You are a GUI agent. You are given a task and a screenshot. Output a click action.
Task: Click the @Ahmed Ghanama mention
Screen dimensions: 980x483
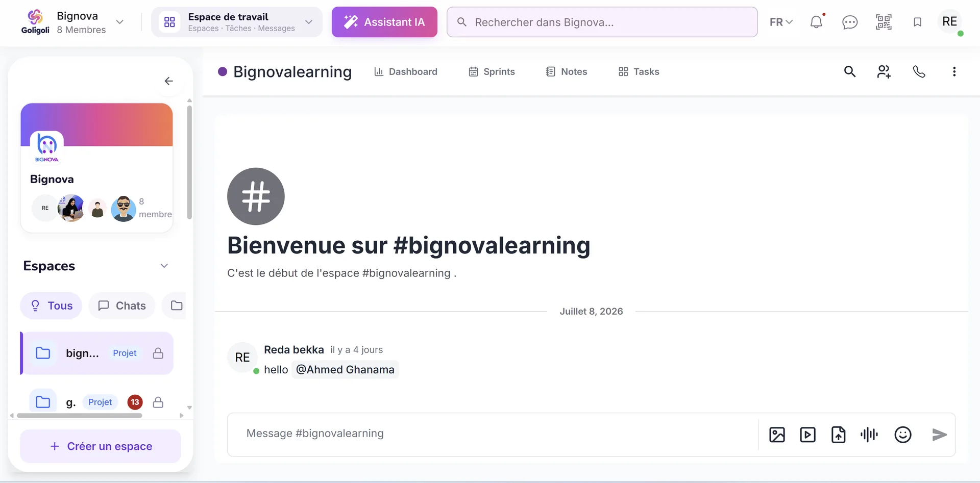click(x=345, y=370)
